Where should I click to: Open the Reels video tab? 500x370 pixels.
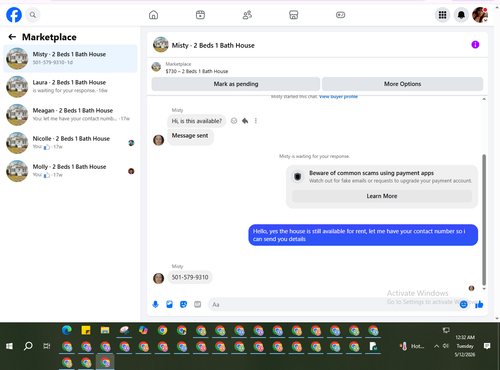pos(200,15)
